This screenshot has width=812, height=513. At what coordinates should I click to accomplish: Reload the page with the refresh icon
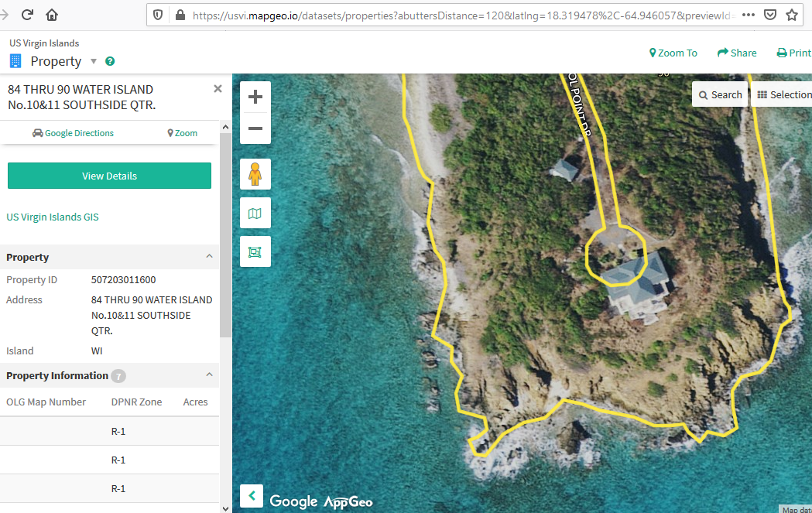(x=27, y=15)
